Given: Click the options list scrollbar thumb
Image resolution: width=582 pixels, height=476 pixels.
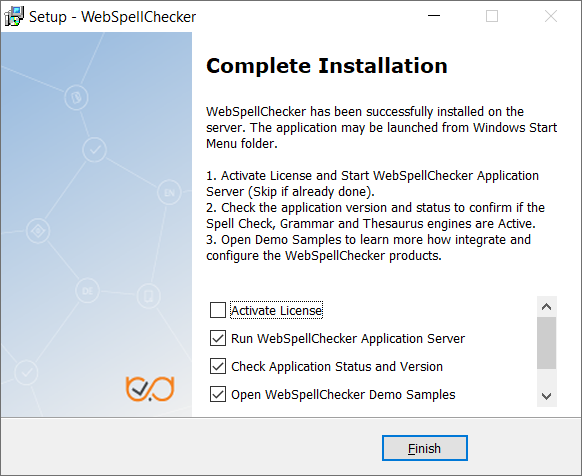Looking at the screenshot, I should [x=546, y=343].
